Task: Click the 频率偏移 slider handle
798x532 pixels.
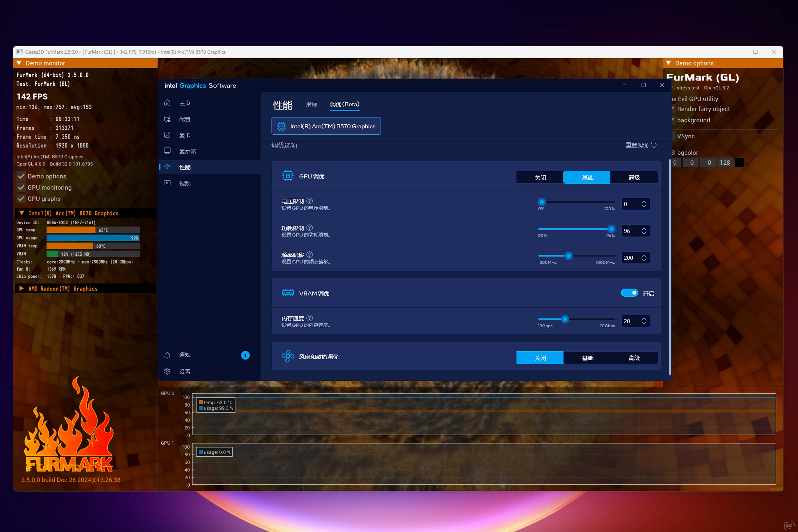Action: click(568, 255)
